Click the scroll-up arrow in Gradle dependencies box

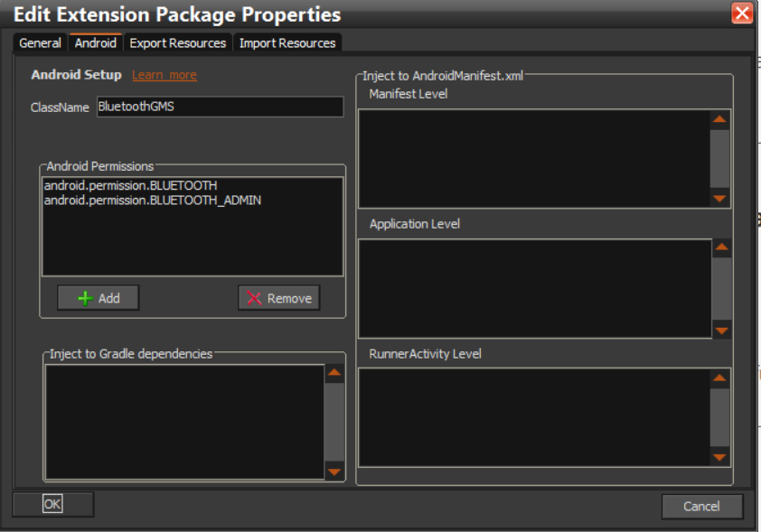coord(334,373)
